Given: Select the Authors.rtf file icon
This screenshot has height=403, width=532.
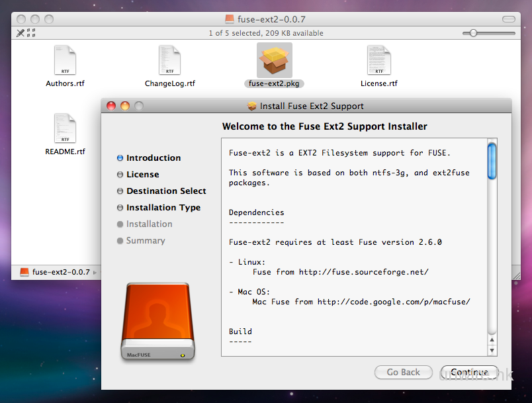Looking at the screenshot, I should pos(65,61).
